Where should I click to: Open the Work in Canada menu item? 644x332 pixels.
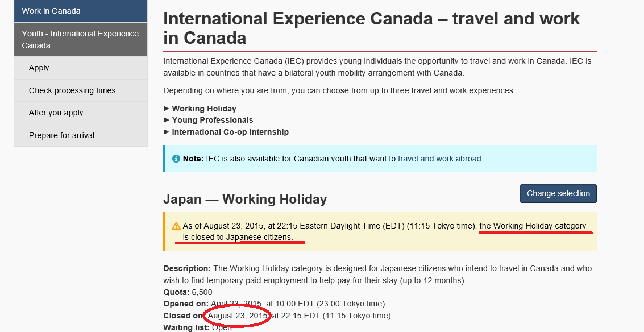(51, 11)
